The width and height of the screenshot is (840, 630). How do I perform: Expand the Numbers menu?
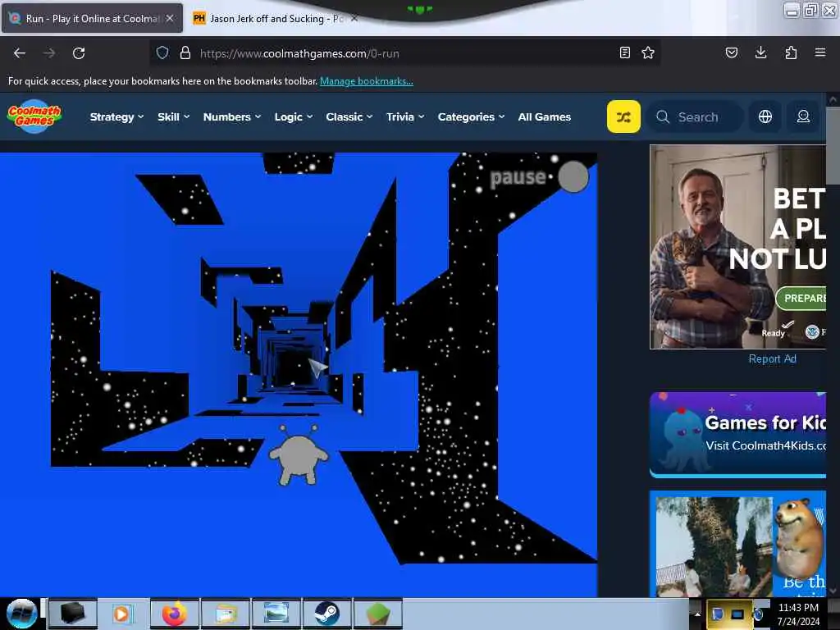[x=232, y=116]
